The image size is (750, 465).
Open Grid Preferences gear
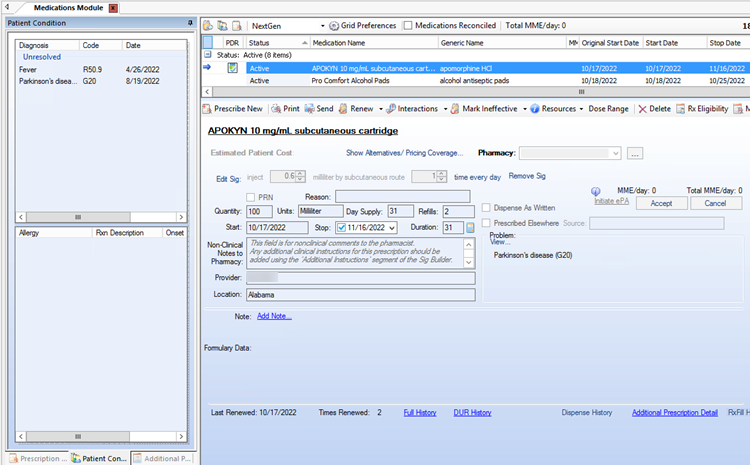click(x=334, y=26)
